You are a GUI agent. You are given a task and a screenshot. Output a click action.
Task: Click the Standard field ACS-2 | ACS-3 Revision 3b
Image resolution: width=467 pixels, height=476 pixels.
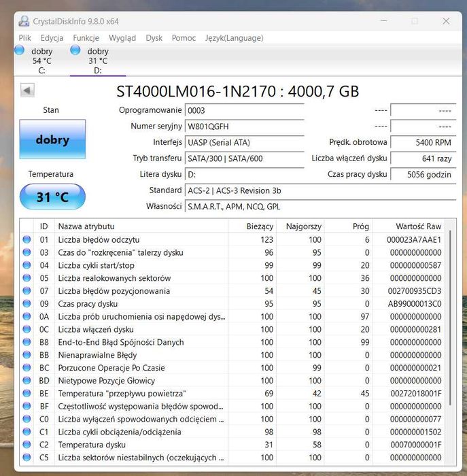click(x=320, y=190)
